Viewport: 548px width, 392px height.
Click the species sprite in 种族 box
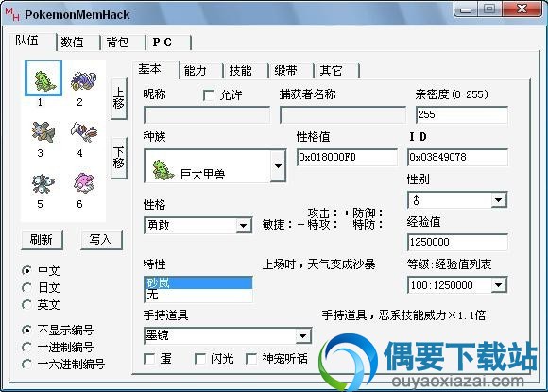coord(163,169)
